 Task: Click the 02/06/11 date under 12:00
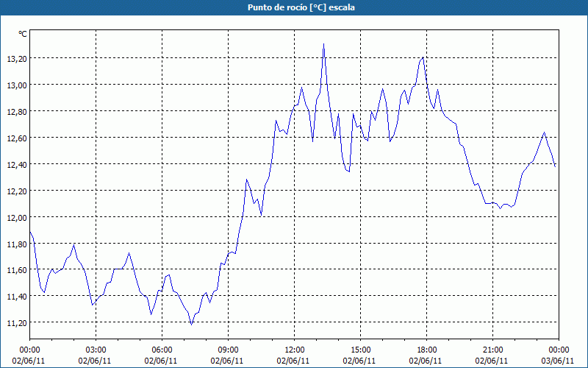(293, 361)
